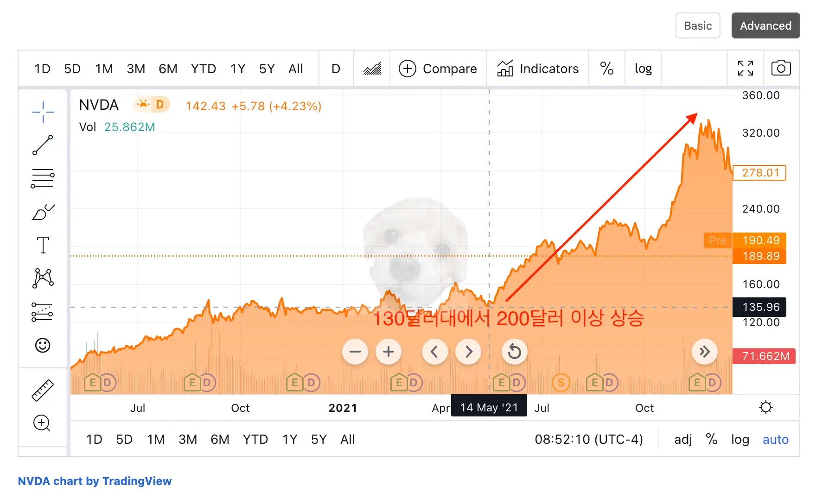
Task: Open the emoji sticker tool
Action: [42, 345]
